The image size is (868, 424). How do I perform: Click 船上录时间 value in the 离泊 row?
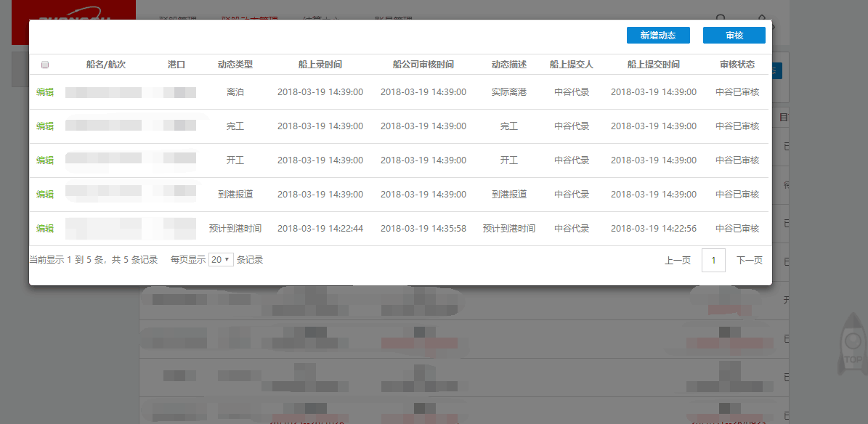point(320,92)
